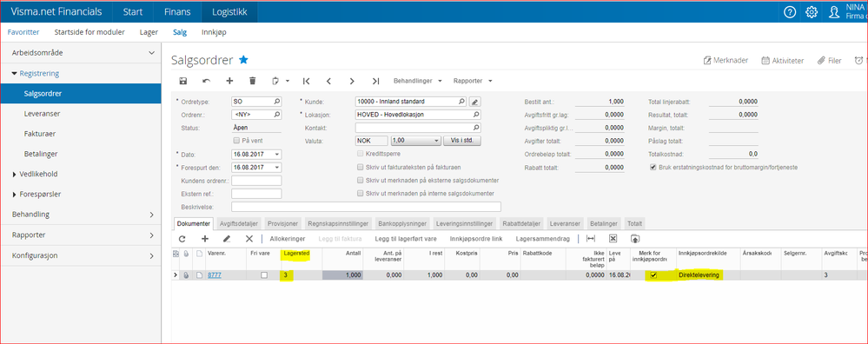Image resolution: width=868 pixels, height=344 pixels.
Task: Go to last record icon
Action: pos(375,81)
